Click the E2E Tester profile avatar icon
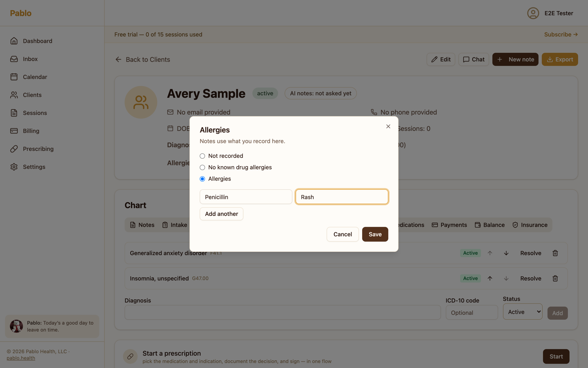 pos(533,13)
